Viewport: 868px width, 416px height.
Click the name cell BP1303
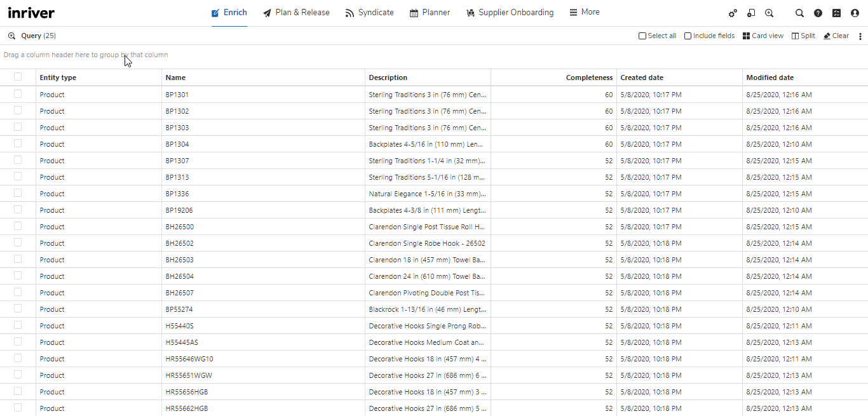[263, 128]
